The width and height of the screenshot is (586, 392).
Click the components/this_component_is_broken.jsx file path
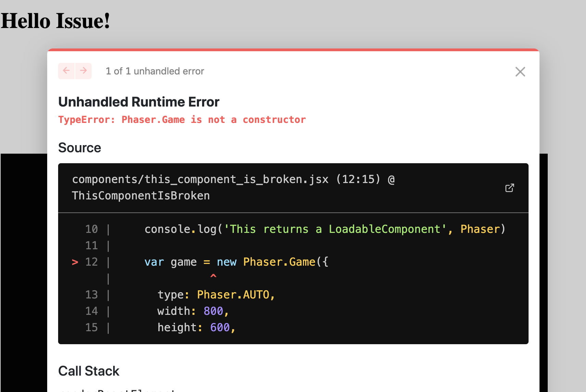tap(200, 179)
